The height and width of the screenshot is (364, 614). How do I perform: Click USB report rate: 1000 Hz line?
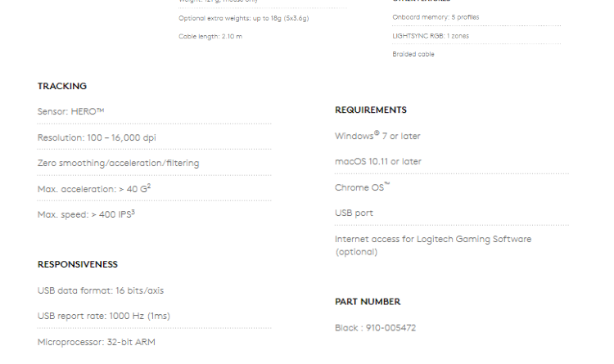[104, 317]
